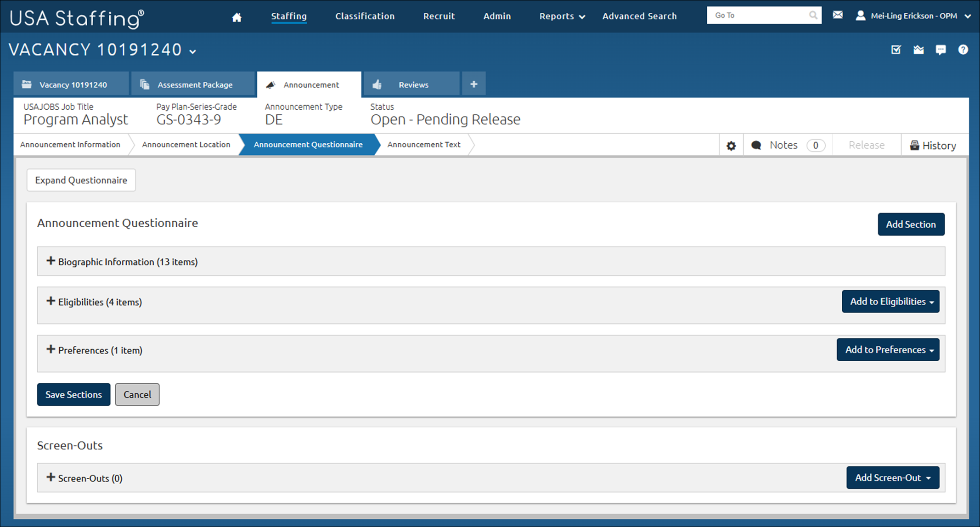Go to Announcement Location step
The image size is (980, 527).
(x=186, y=145)
